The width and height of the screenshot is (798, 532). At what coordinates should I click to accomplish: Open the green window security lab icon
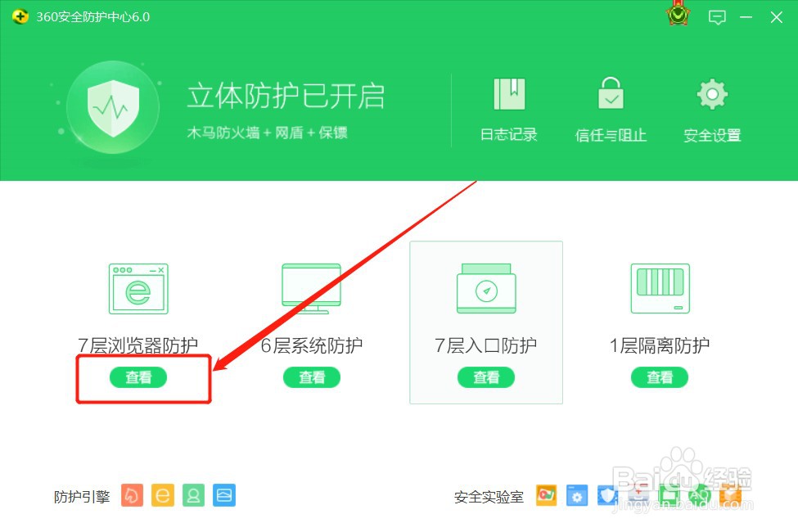click(669, 495)
